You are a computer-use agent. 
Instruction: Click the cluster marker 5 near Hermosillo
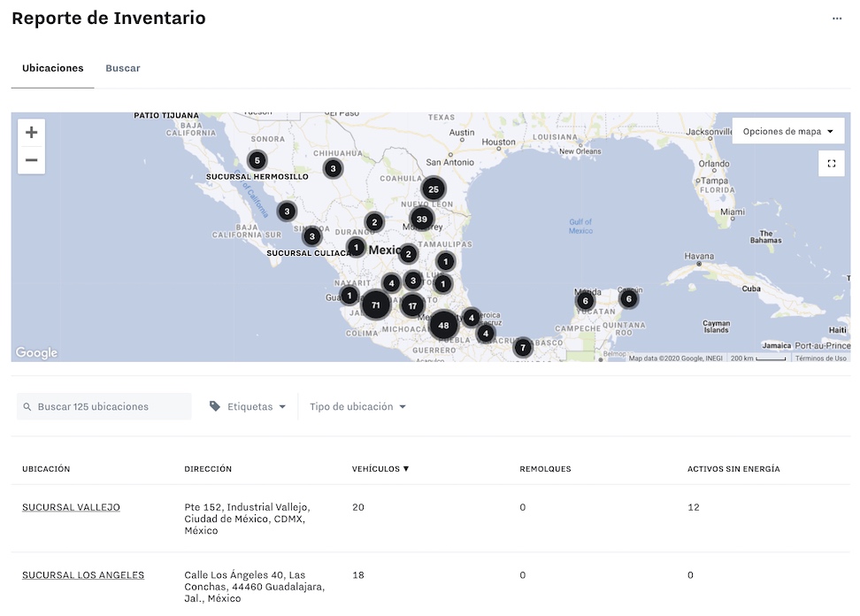coord(257,160)
